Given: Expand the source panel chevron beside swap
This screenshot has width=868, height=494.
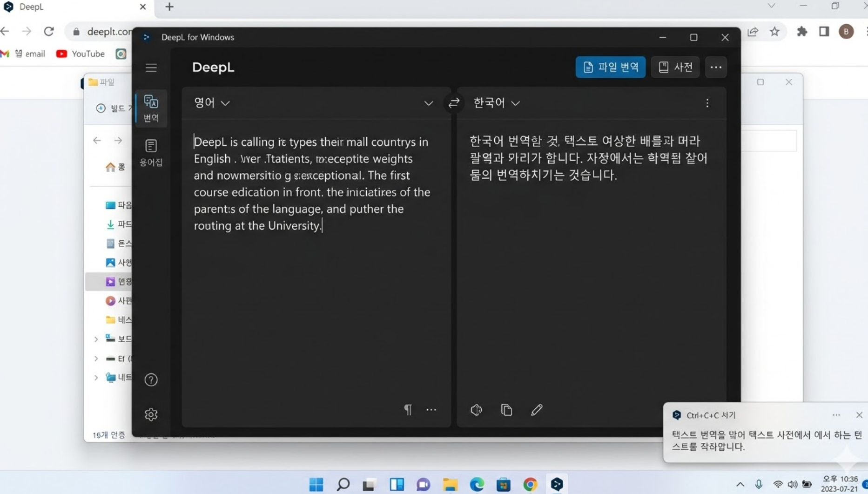Looking at the screenshot, I should (x=428, y=103).
